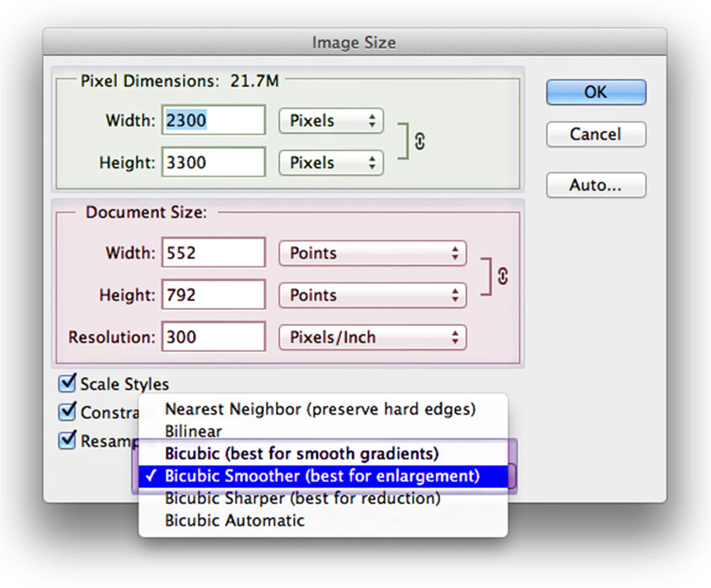Open pixel height units dropdown
Viewport: 711px width, 588px height.
(331, 162)
